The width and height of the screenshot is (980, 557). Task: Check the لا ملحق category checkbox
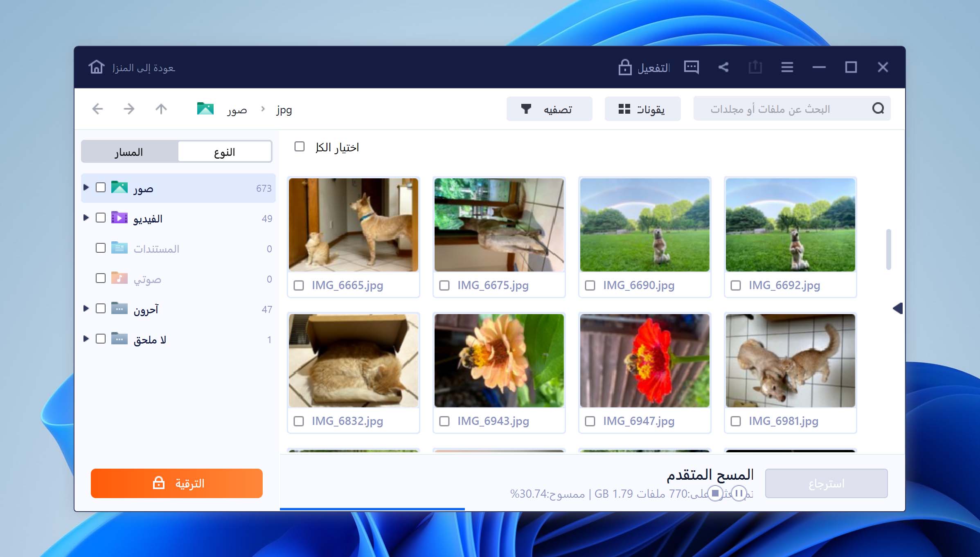point(101,339)
